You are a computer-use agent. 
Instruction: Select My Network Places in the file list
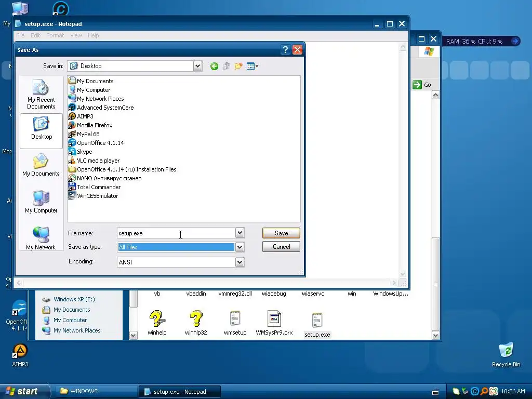[x=96, y=98]
